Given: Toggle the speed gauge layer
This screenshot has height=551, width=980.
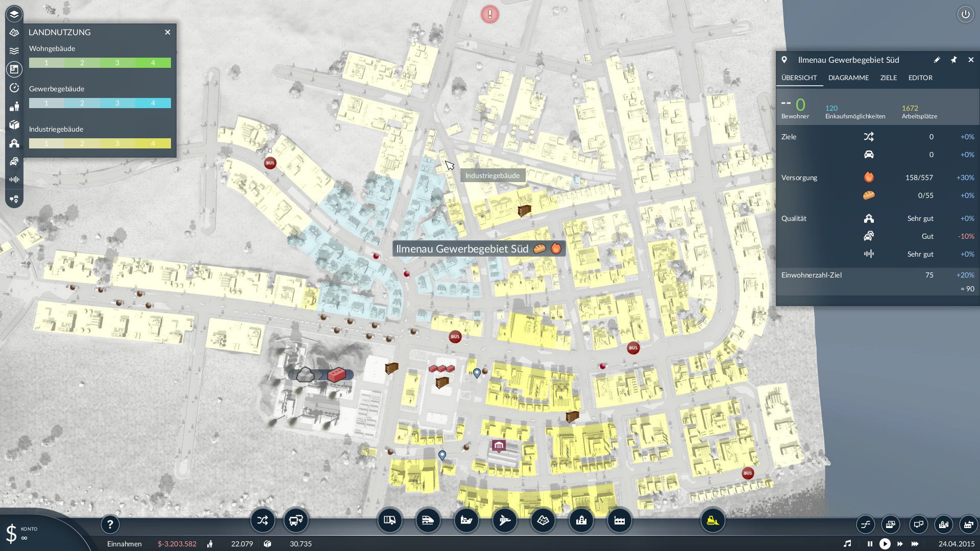Looking at the screenshot, I should click(x=14, y=88).
